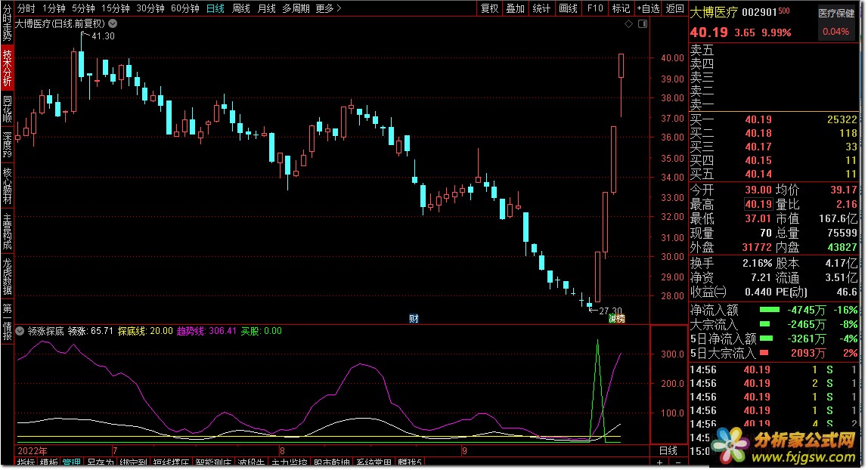Click the 龙榜 marker under the chart low
Viewport: 868px width, 470px height.
pyautogui.click(x=617, y=318)
